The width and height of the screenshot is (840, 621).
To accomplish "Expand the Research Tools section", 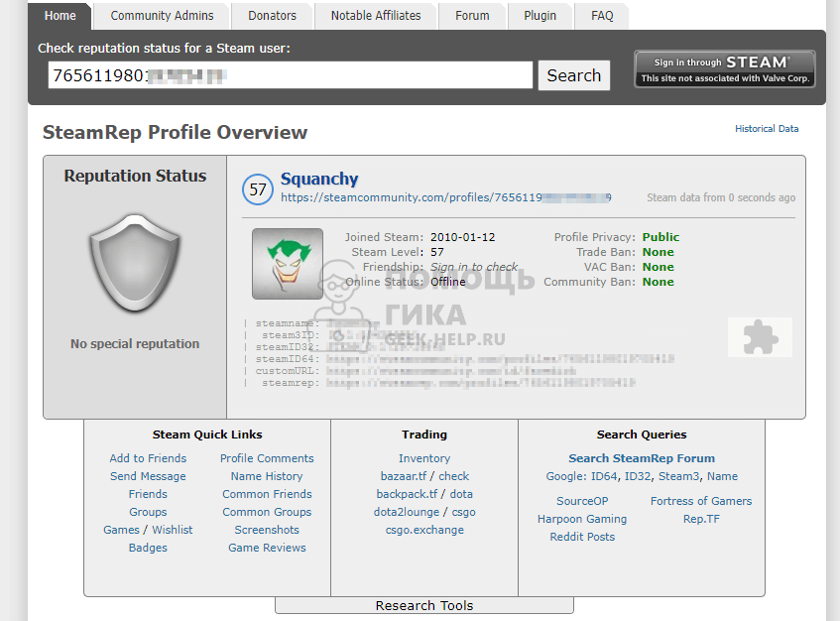I will pos(423,605).
